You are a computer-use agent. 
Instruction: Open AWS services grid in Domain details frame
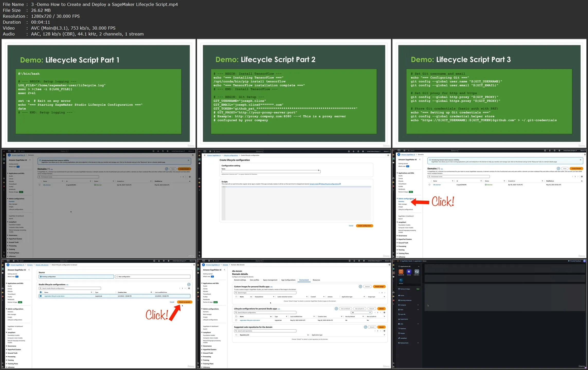pos(209,261)
